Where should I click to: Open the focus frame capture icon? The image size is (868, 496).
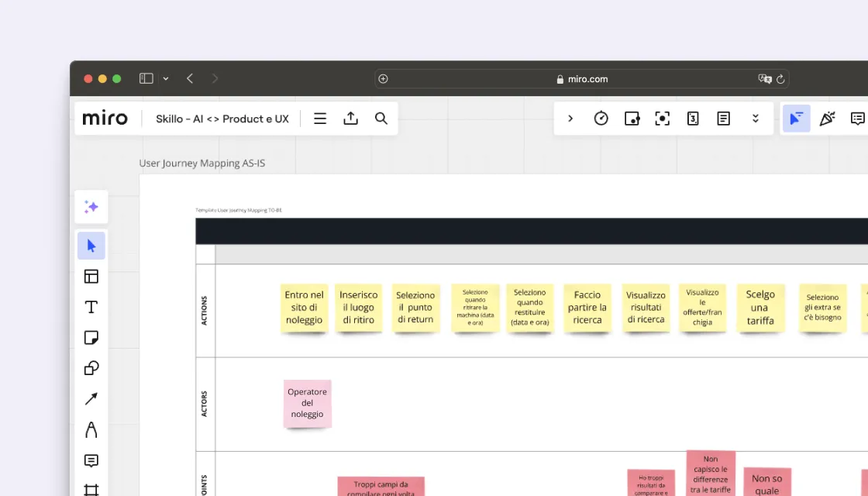tap(662, 119)
